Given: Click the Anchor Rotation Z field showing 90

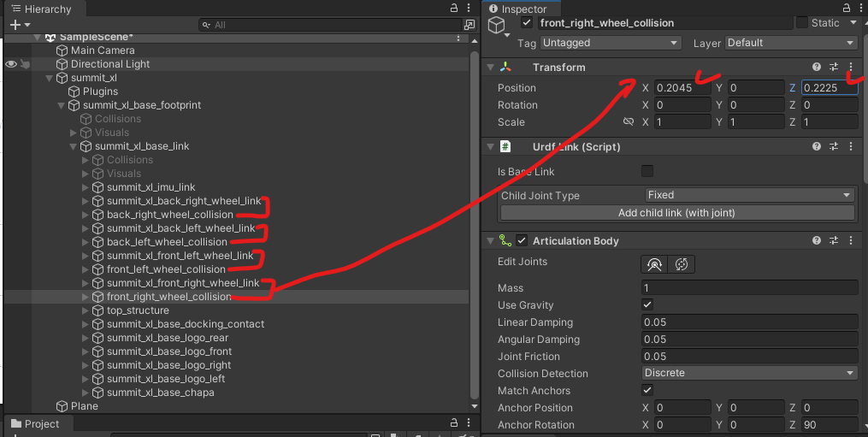Looking at the screenshot, I should click(830, 424).
